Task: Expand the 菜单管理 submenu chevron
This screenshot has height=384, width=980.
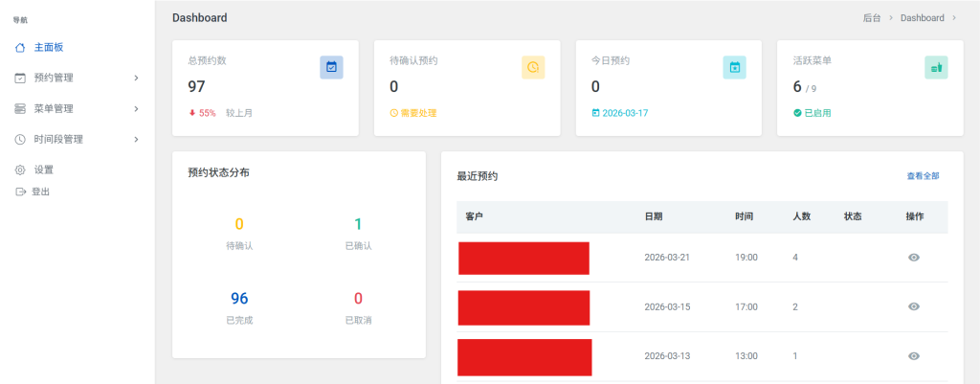Action: (136, 108)
